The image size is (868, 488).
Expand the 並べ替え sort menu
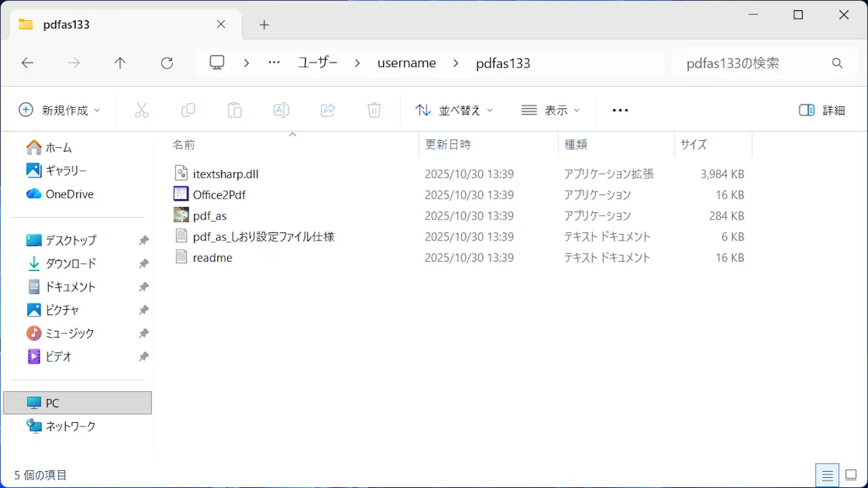pos(454,110)
